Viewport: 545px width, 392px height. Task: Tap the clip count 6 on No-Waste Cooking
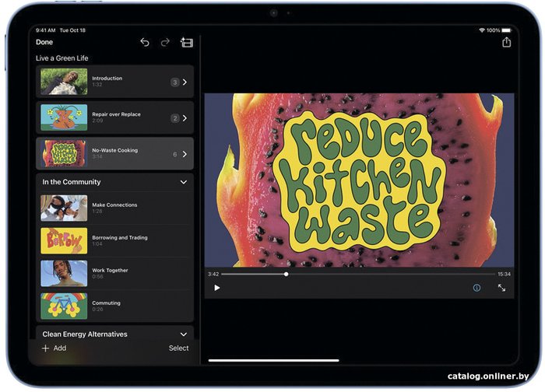[175, 154]
